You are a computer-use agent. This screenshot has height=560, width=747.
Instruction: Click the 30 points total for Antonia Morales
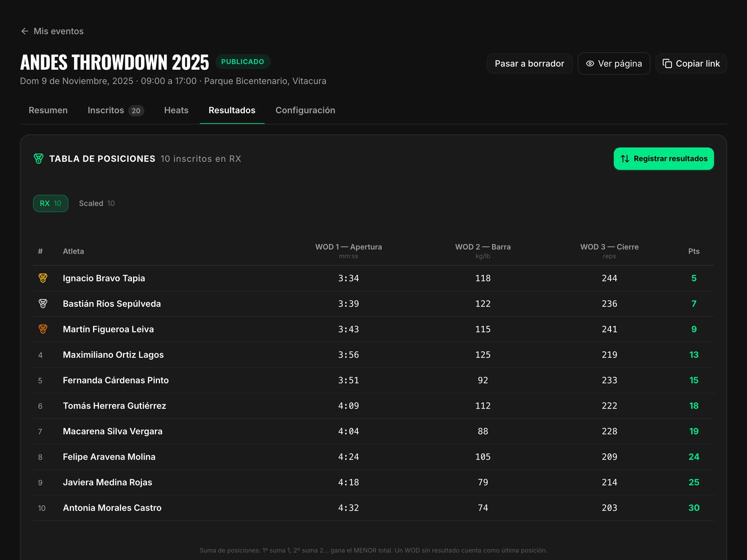tap(694, 508)
